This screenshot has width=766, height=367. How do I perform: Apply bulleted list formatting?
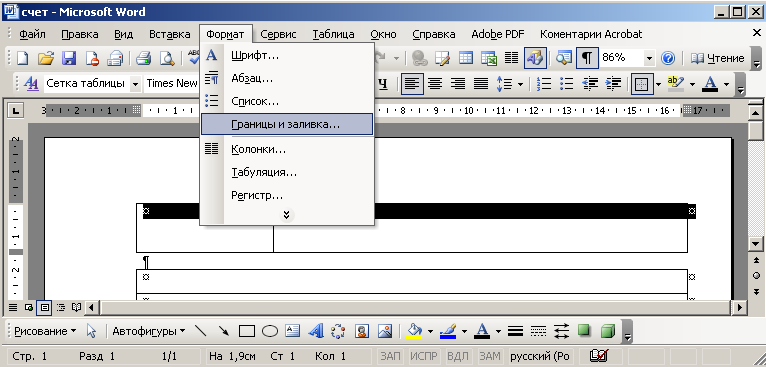tap(567, 84)
